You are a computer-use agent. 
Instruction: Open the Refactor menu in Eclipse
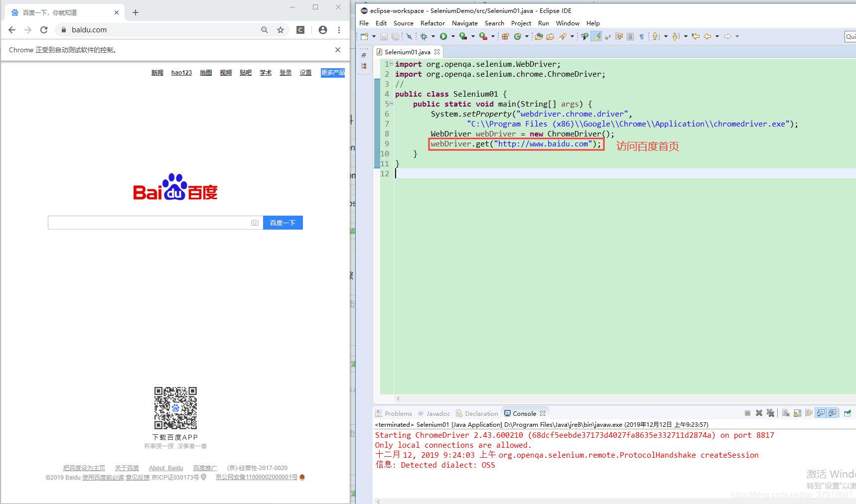[x=432, y=23]
